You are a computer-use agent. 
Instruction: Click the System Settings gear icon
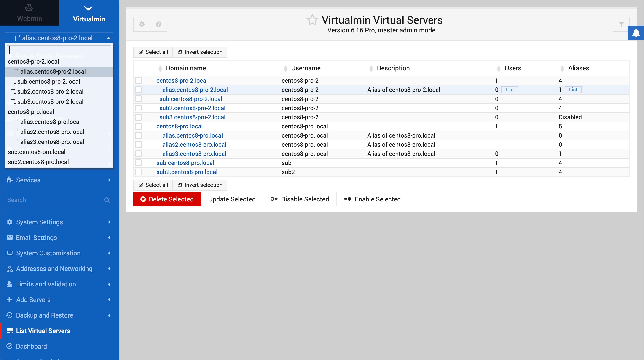pyautogui.click(x=10, y=222)
